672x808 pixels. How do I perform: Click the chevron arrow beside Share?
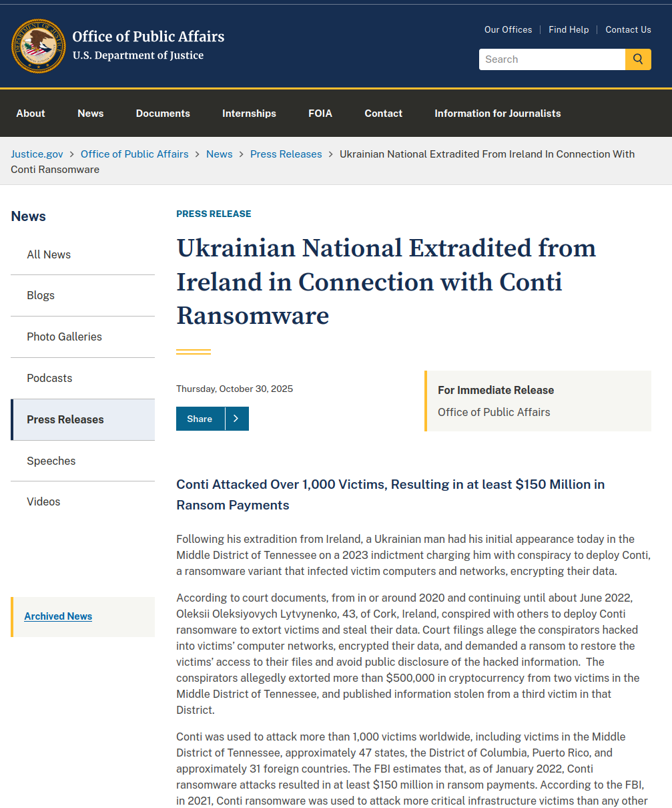pos(237,419)
